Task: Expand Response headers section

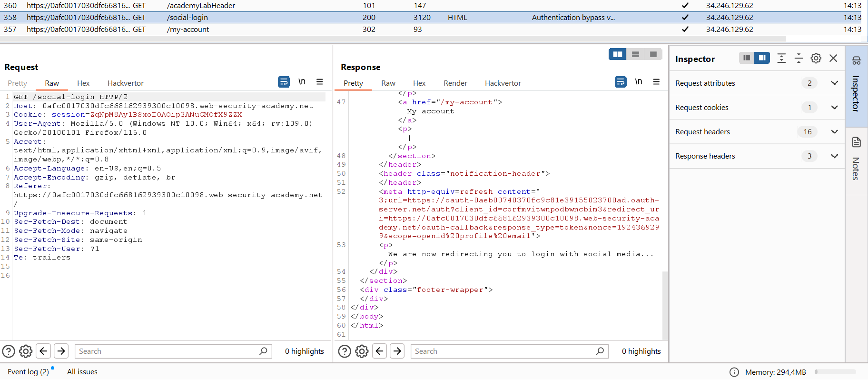Action: [834, 156]
